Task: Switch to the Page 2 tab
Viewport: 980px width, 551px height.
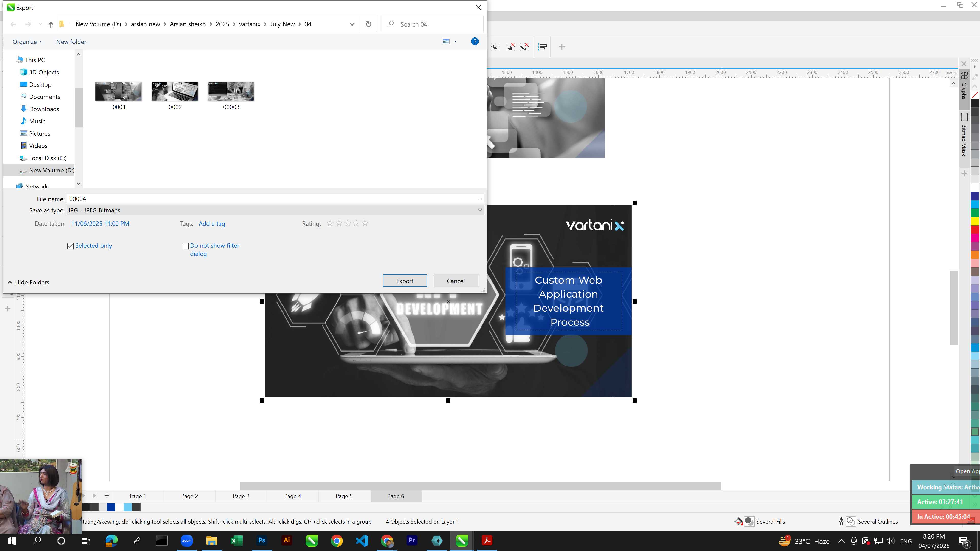Action: tap(189, 496)
